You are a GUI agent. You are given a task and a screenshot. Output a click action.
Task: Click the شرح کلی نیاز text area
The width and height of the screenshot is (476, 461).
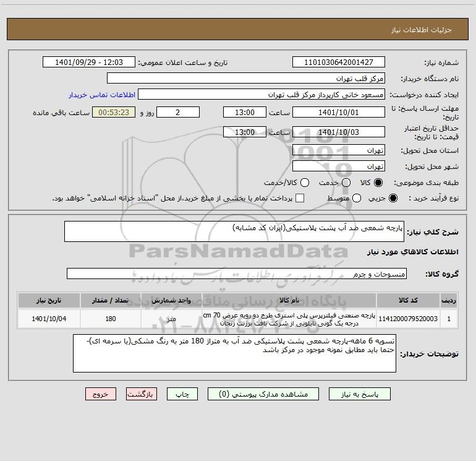(x=234, y=231)
